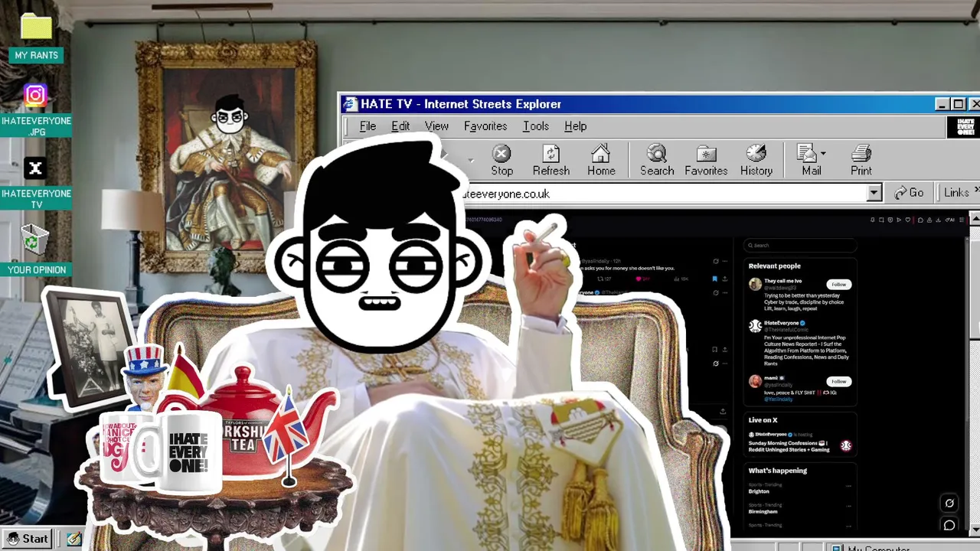Viewport: 980px width, 551px height.
Task: Click the address bar URL field
Action: pos(666,194)
